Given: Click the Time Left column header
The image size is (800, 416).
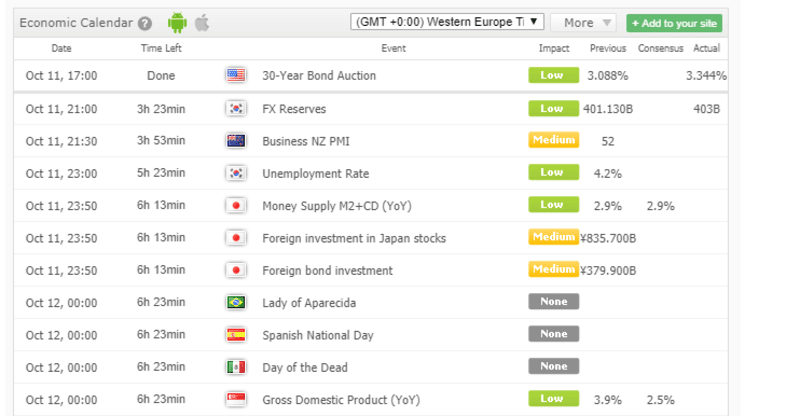Looking at the screenshot, I should [x=161, y=48].
